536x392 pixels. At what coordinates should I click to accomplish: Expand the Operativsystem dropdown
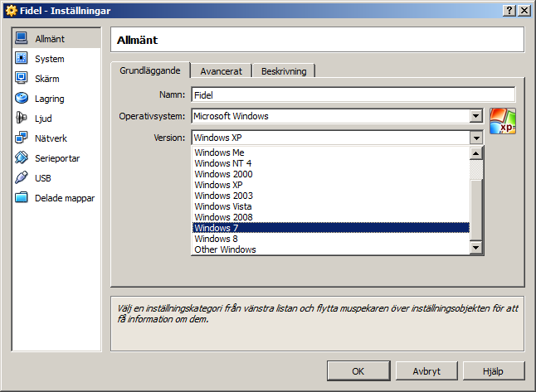[475, 117]
